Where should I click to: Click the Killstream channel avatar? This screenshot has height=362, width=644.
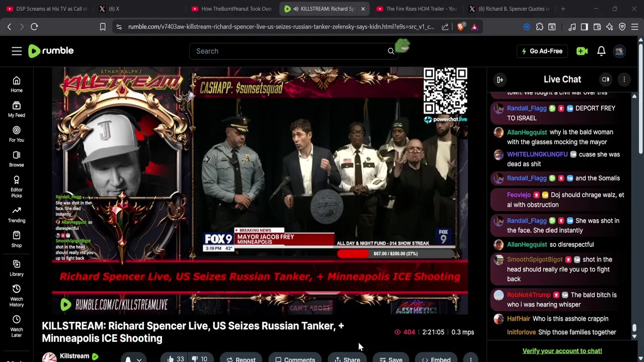click(49, 357)
